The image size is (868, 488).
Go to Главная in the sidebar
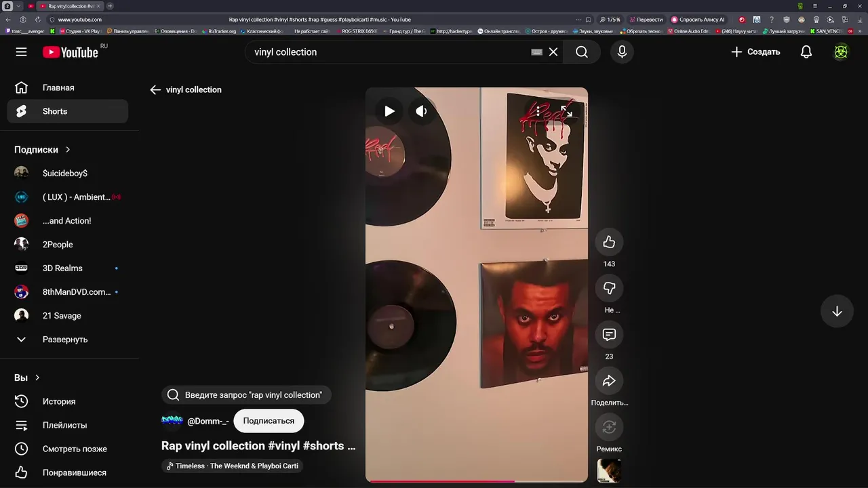point(67,87)
